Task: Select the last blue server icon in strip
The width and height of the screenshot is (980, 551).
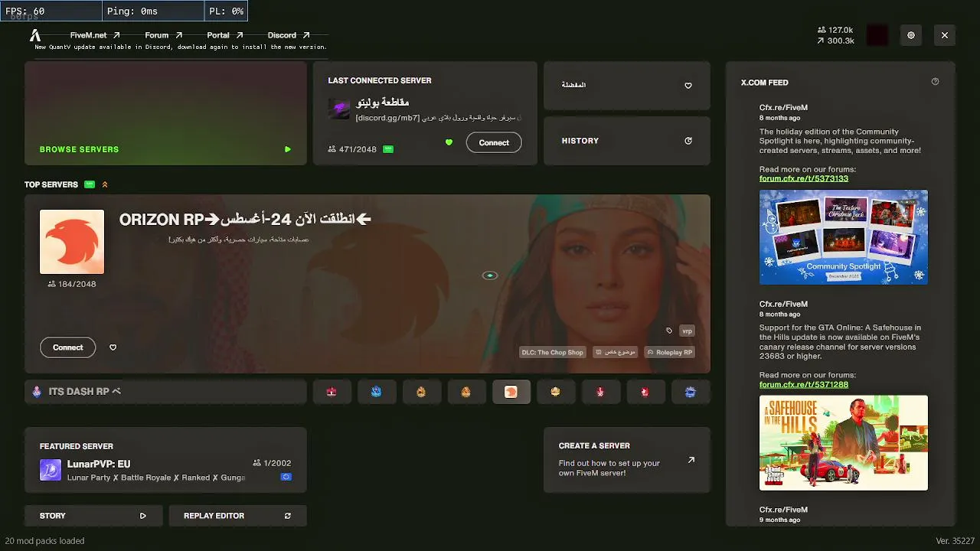Action: [690, 392]
